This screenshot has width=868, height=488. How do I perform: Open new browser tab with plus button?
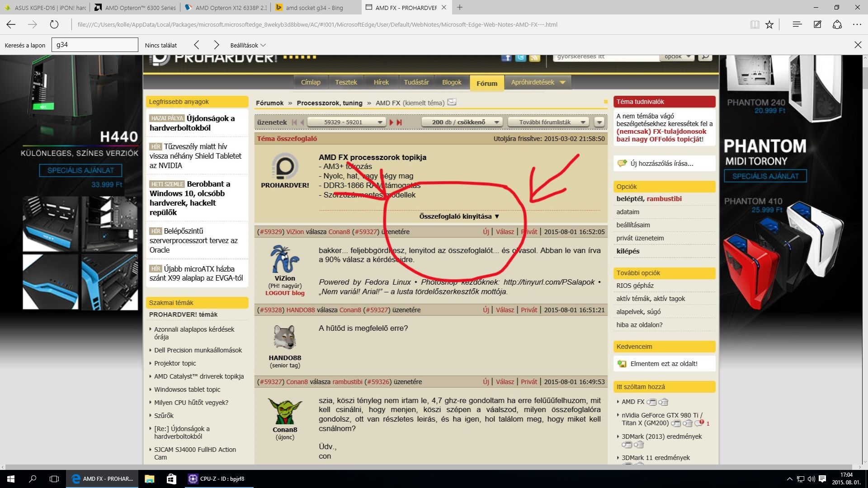click(x=460, y=7)
